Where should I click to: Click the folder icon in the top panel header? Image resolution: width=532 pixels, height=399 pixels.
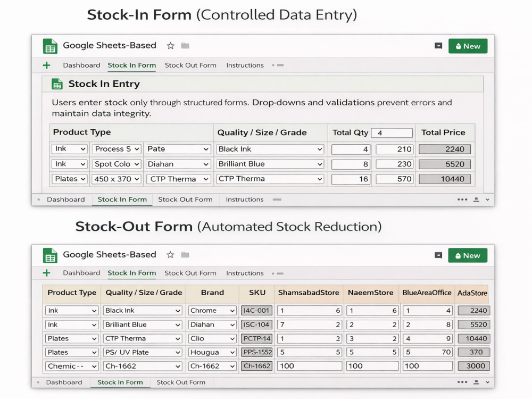click(x=185, y=45)
